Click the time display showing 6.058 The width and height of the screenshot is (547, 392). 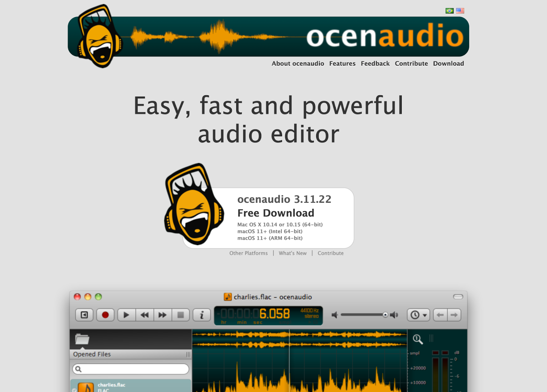point(268,316)
